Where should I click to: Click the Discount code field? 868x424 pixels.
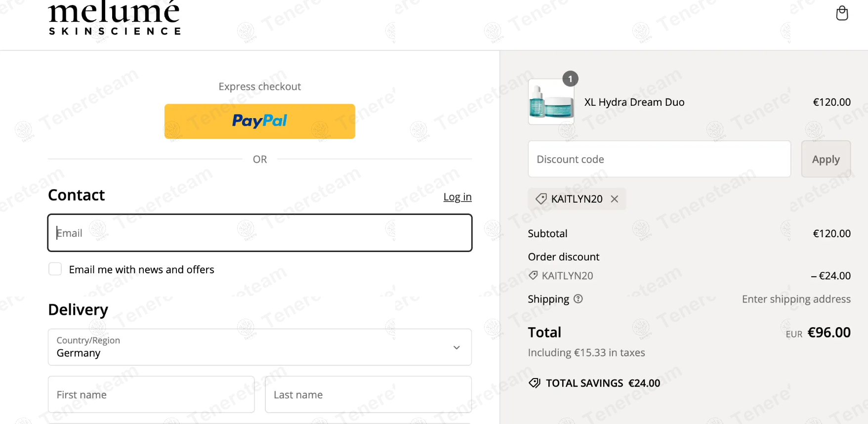point(659,159)
